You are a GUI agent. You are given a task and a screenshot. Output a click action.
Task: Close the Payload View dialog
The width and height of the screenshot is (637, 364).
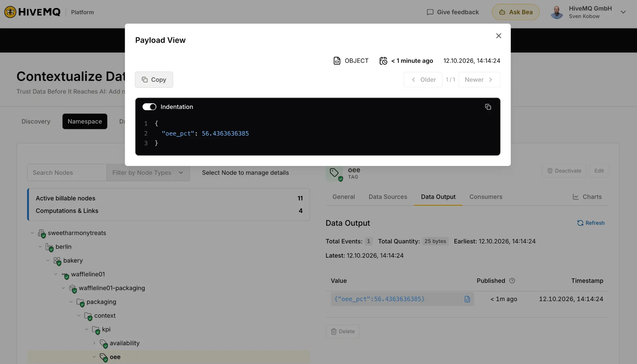point(499,36)
